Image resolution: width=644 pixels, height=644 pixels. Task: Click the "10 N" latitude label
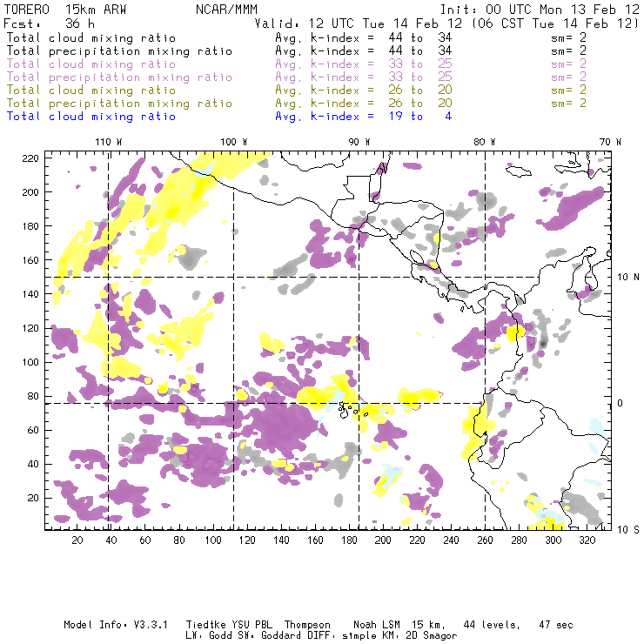click(x=628, y=277)
